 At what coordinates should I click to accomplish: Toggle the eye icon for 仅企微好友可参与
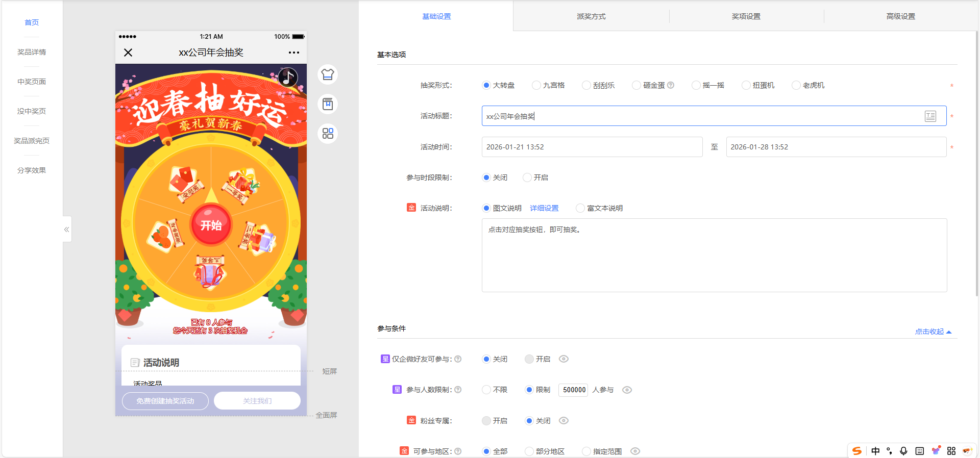click(x=563, y=359)
